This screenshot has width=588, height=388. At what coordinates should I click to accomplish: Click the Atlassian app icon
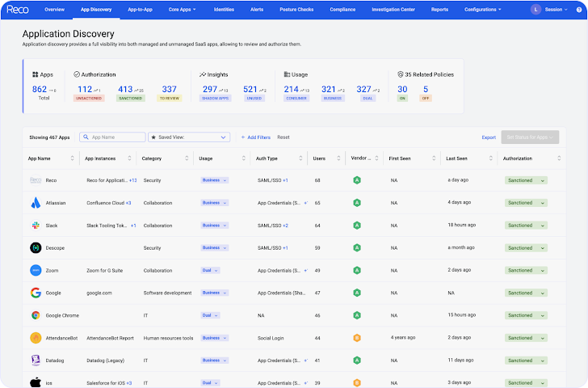point(36,203)
